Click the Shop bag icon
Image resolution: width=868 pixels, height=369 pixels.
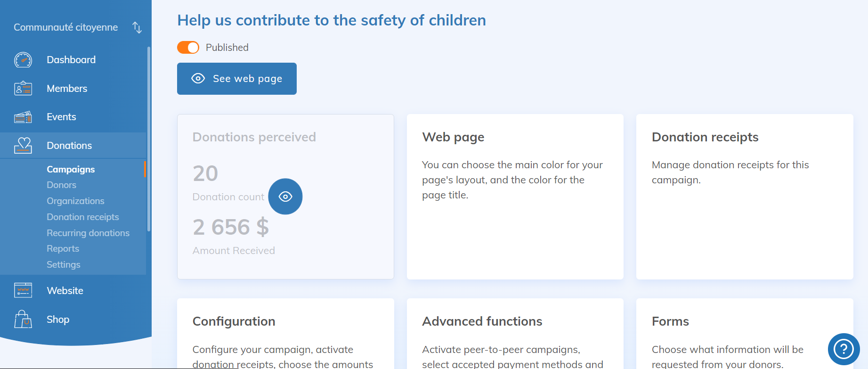click(x=23, y=320)
